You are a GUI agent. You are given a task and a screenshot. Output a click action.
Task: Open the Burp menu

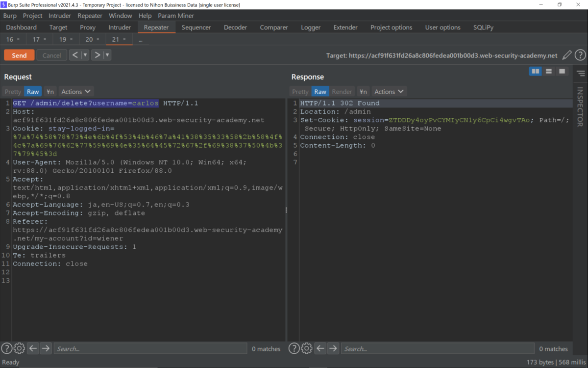pos(10,16)
